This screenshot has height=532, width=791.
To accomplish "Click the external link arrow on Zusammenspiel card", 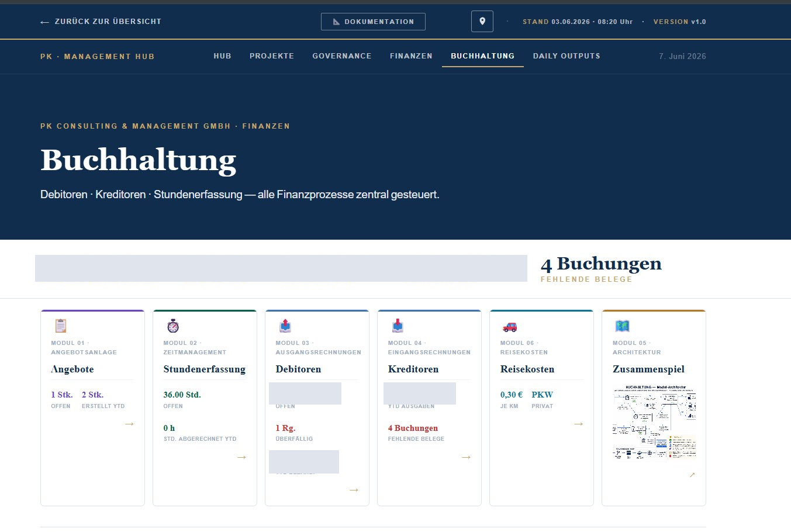I will (692, 475).
